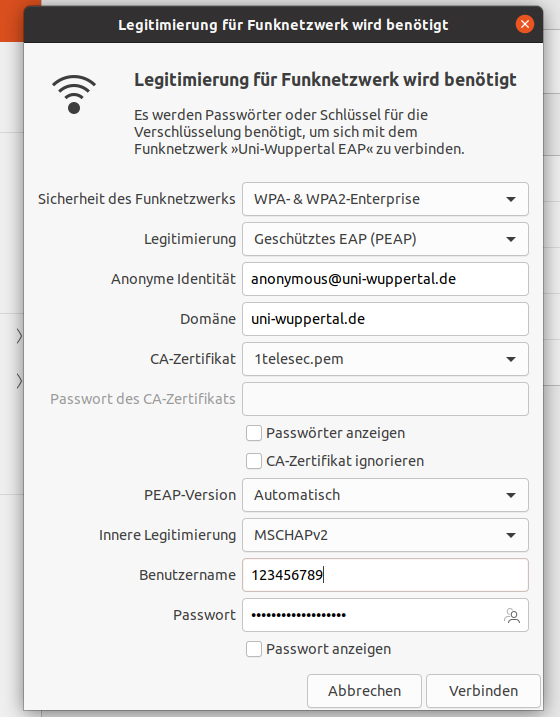Enable the Passwörter anzeigen checkbox
Image resolution: width=560 pixels, height=717 pixels.
pos(254,433)
